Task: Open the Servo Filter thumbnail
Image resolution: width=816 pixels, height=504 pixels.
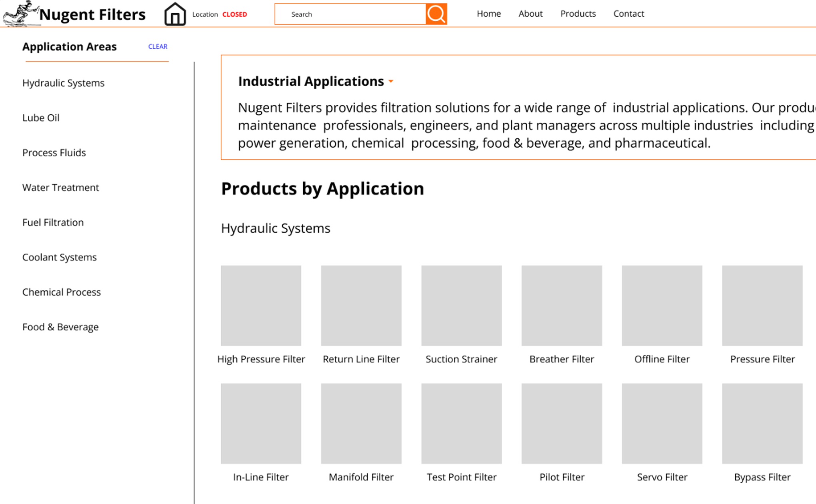Action: click(662, 424)
